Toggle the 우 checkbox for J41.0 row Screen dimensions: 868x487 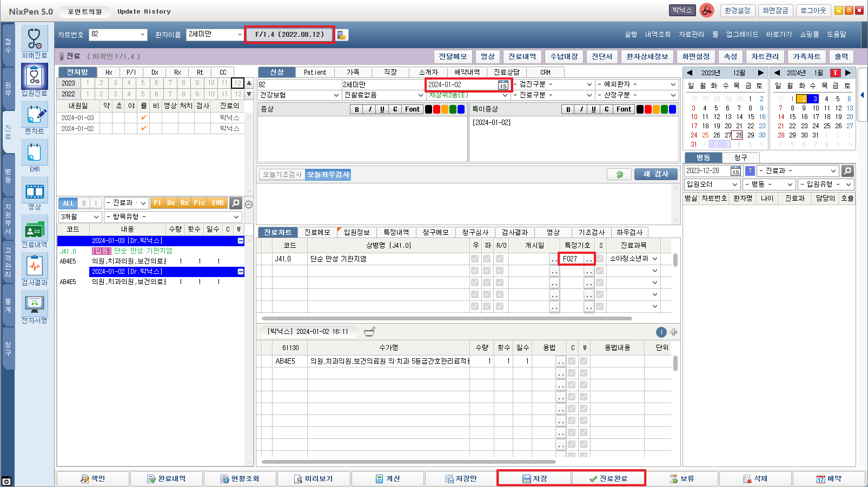coord(475,259)
